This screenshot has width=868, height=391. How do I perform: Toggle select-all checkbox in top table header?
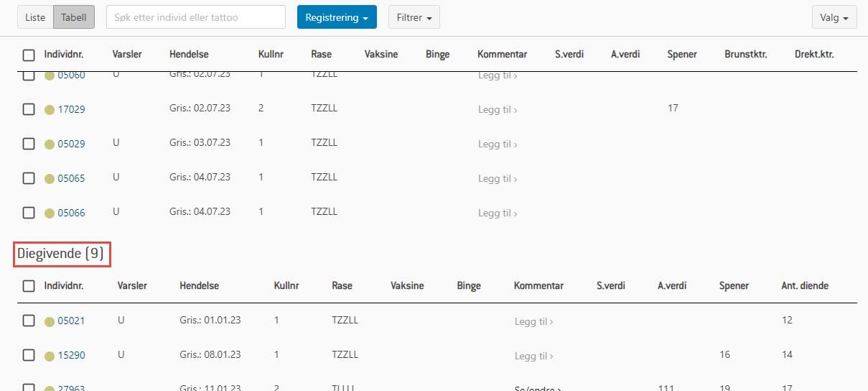click(x=29, y=55)
